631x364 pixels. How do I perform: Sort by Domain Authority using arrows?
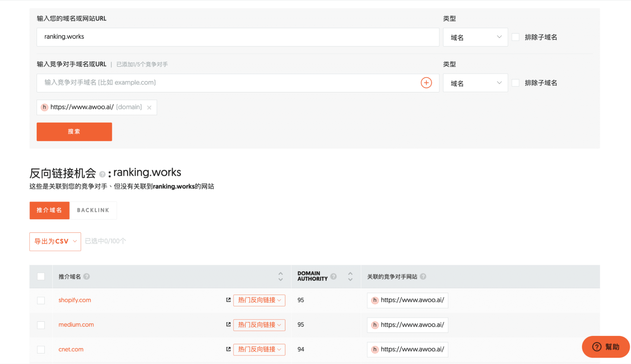pyautogui.click(x=350, y=277)
